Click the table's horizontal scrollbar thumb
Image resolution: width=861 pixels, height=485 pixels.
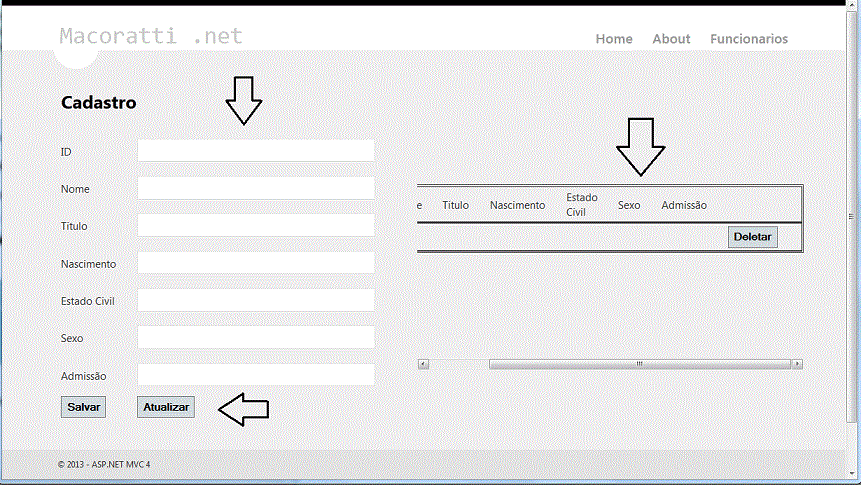(x=640, y=364)
